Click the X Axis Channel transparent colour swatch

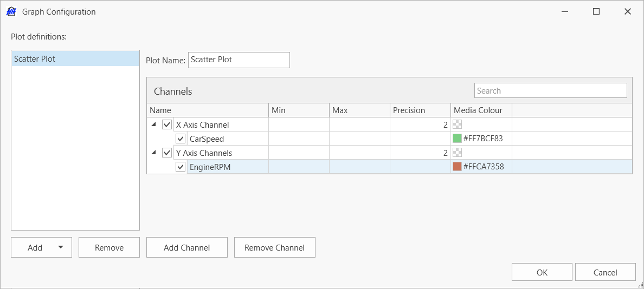[x=457, y=124]
